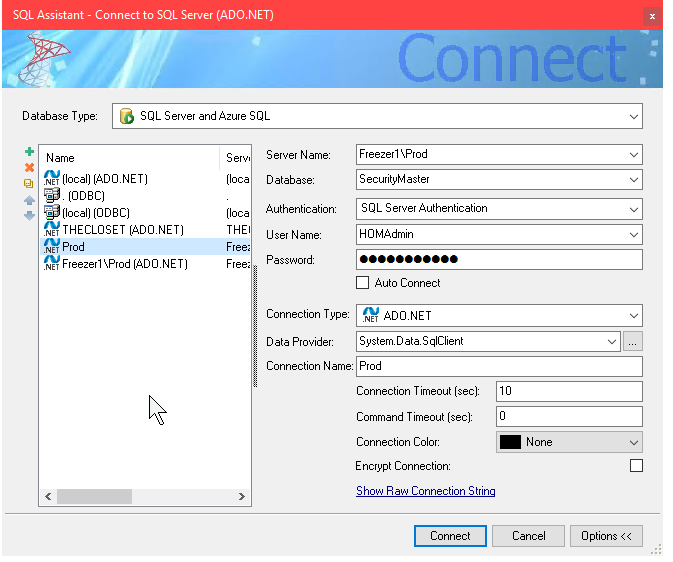Open the Connection Type dropdown

pyautogui.click(x=634, y=316)
